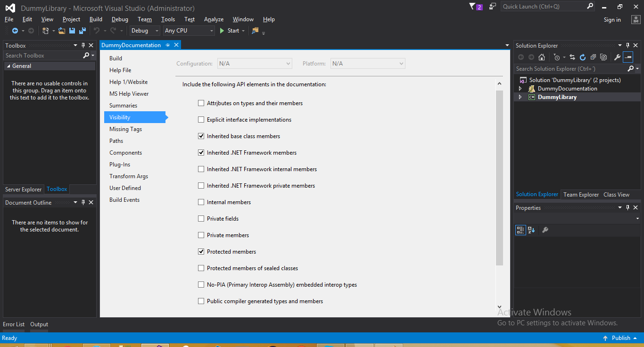The height and width of the screenshot is (347, 644).
Task: Click the New Project toolbar icon
Action: click(x=45, y=31)
